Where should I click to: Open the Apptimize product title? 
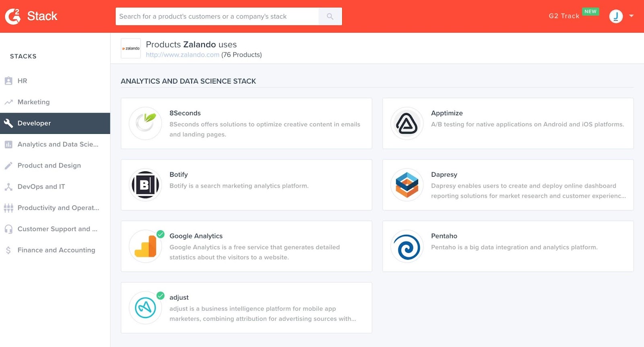[447, 113]
